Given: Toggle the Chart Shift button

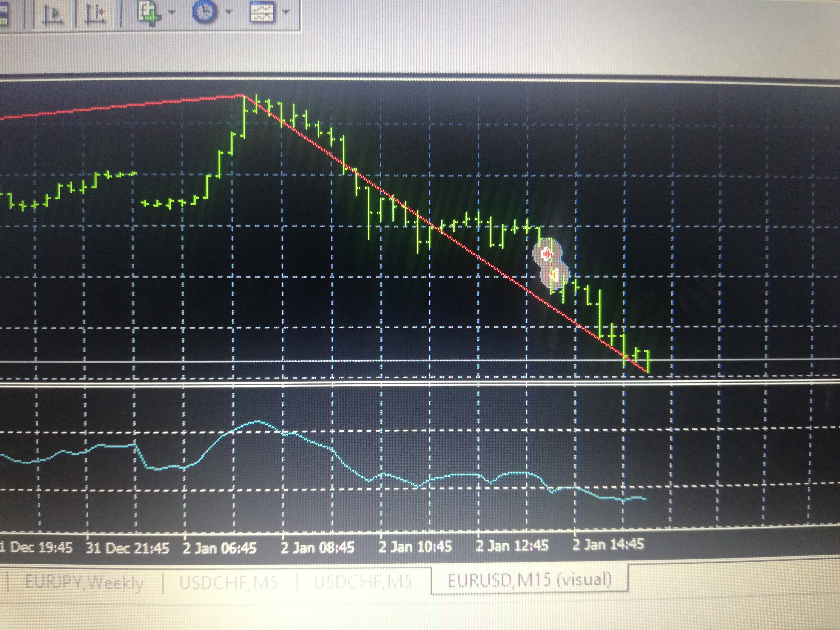Looking at the screenshot, I should click(x=95, y=14).
